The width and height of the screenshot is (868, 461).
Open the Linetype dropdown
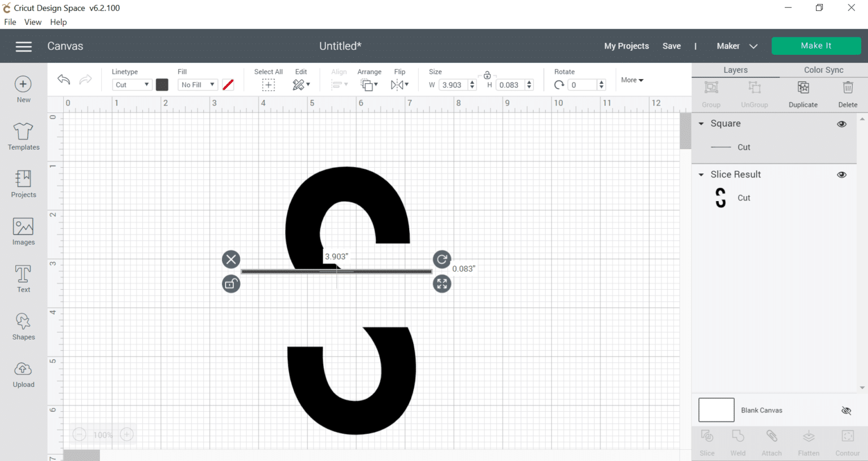tap(132, 84)
